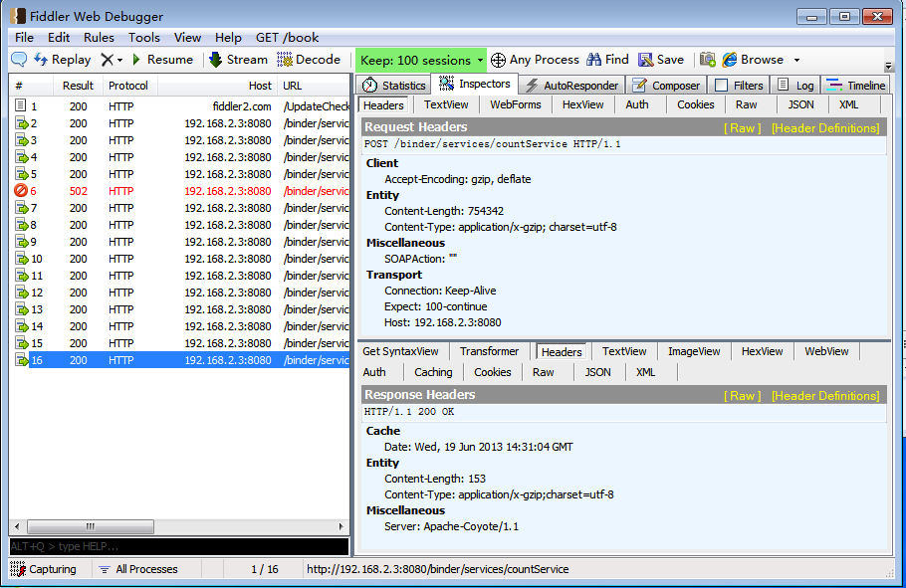Open the Log tab
The image size is (906, 588).
click(x=795, y=86)
